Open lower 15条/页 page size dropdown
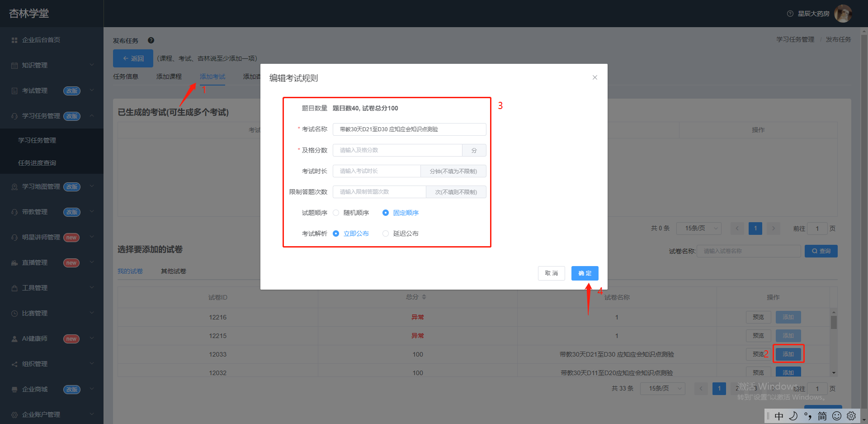Viewport: 868px width, 424px height. click(x=663, y=389)
